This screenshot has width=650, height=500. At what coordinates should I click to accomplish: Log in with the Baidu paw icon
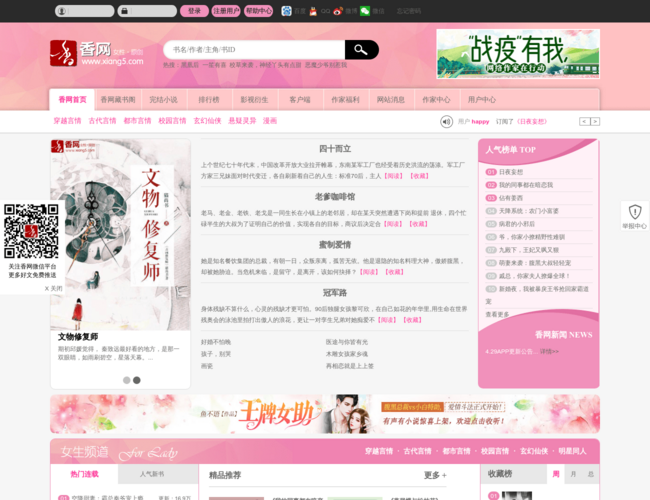(286, 11)
